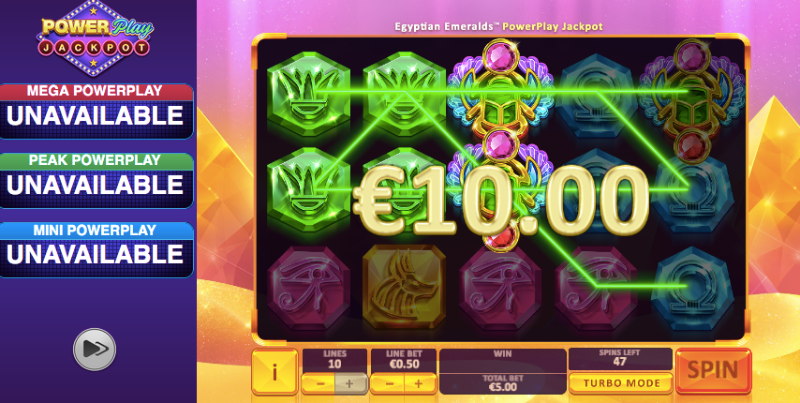The image size is (800, 403).
Task: Select the Peak PowerPlay jackpot panel
Action: tap(96, 181)
